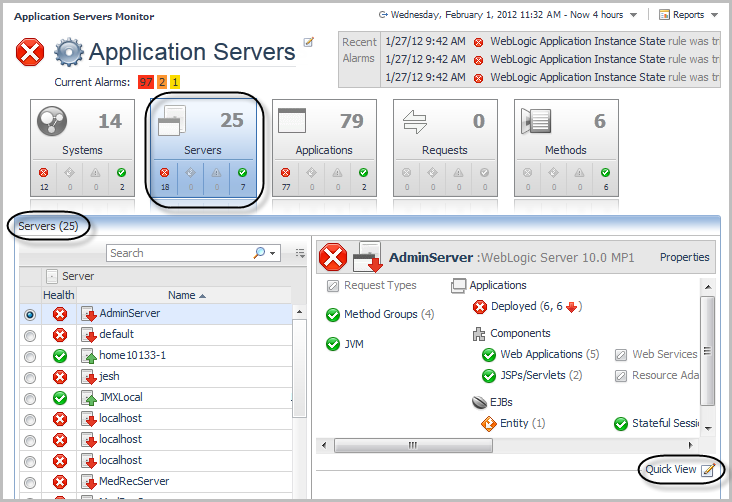Click the EJBs bean icon

[479, 402]
